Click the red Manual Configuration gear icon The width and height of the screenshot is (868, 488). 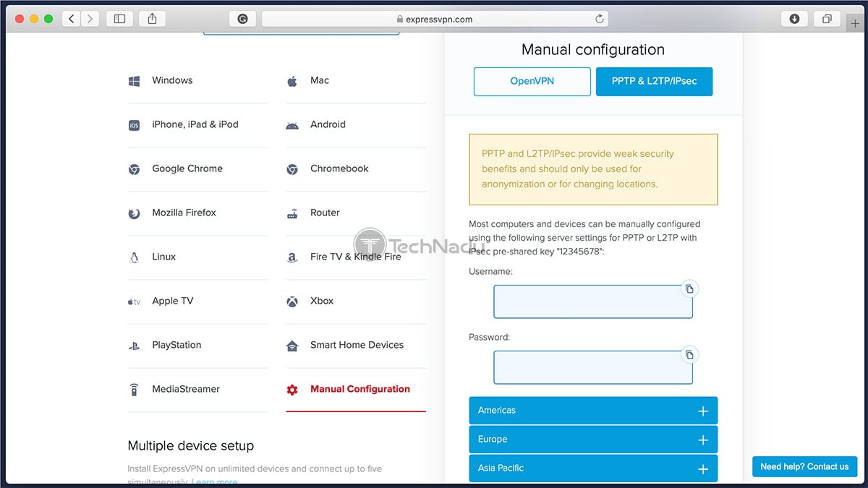coord(292,390)
